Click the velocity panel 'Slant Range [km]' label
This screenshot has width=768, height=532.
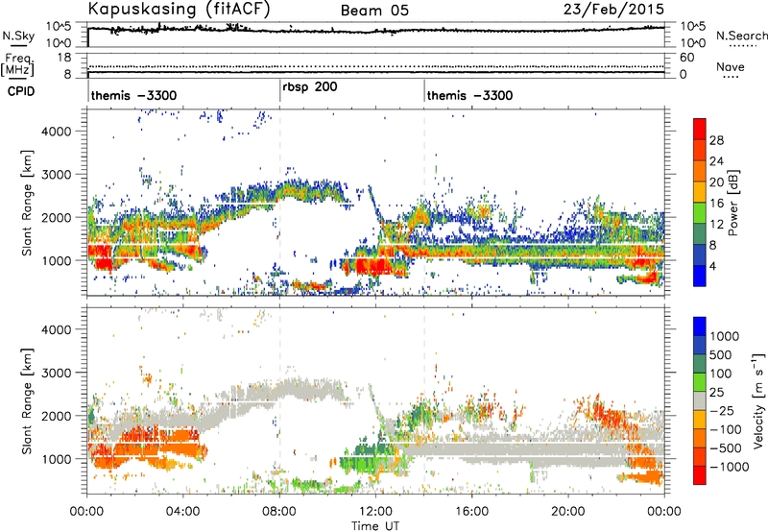click(x=27, y=400)
